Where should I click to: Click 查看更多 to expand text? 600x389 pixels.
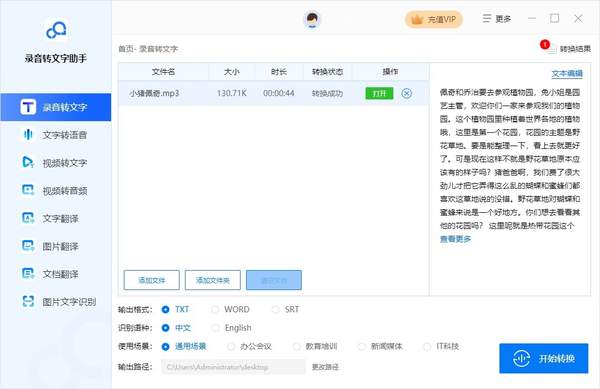point(455,239)
